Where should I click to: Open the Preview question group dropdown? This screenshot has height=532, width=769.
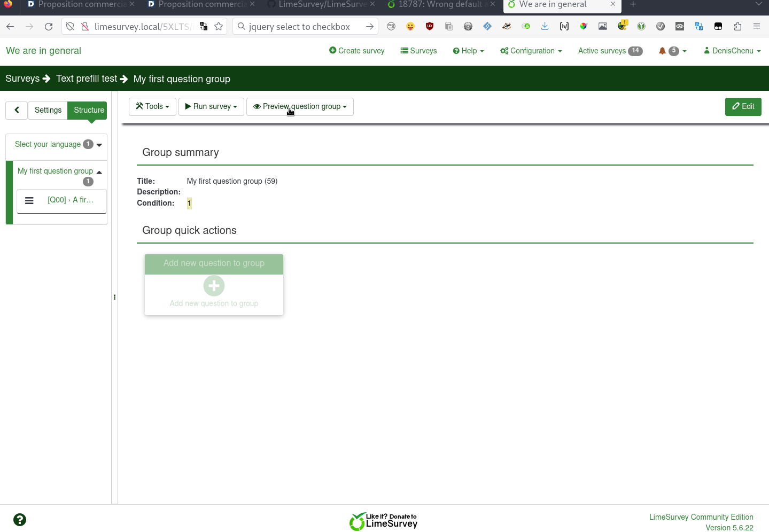click(x=300, y=106)
